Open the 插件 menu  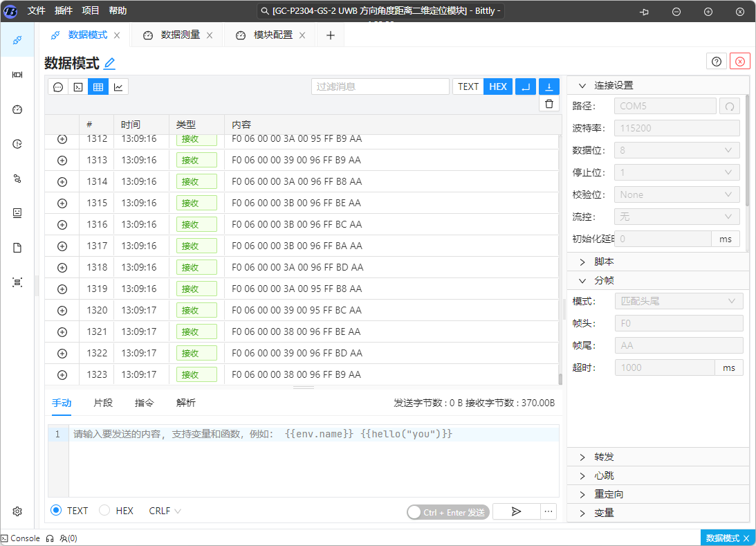[63, 10]
